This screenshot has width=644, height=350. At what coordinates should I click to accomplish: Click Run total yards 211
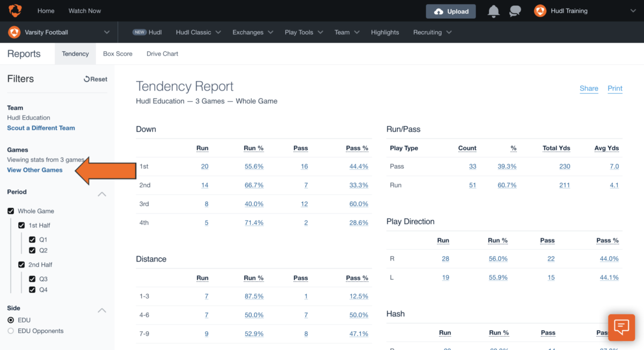pos(565,185)
